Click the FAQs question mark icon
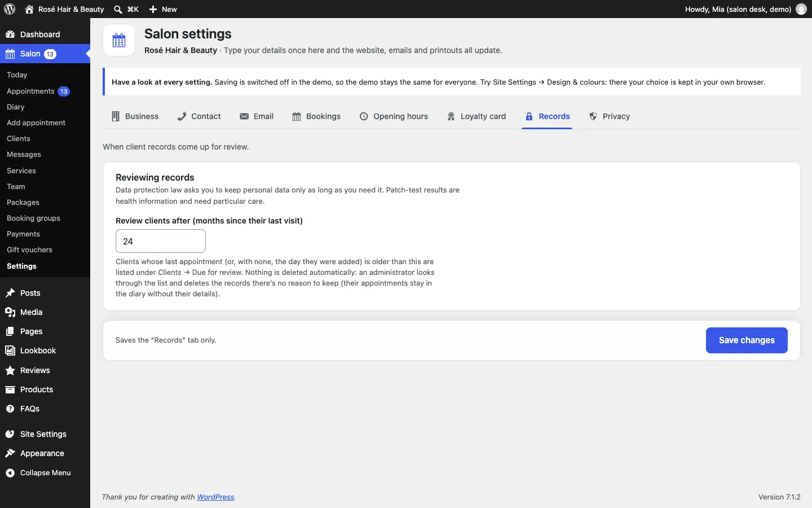812x508 pixels. (10, 409)
